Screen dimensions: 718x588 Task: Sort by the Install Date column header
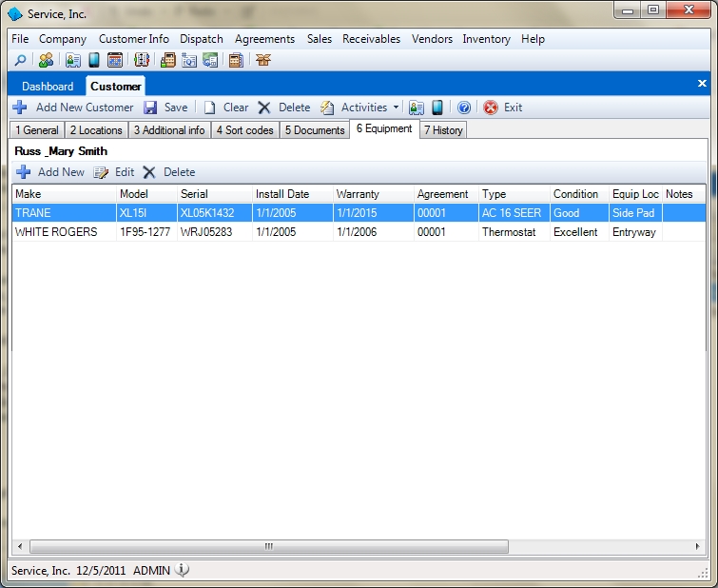point(293,194)
